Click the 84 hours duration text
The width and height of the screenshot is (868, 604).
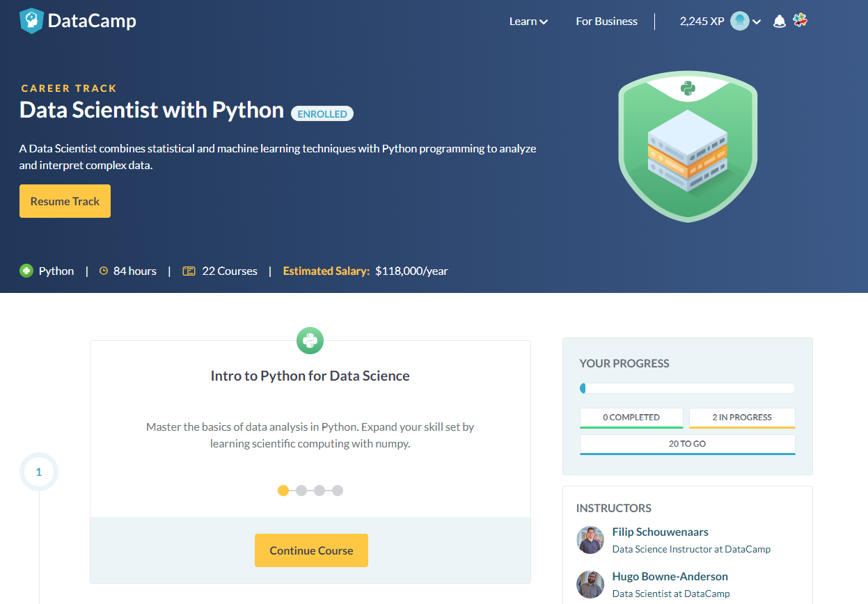135,271
